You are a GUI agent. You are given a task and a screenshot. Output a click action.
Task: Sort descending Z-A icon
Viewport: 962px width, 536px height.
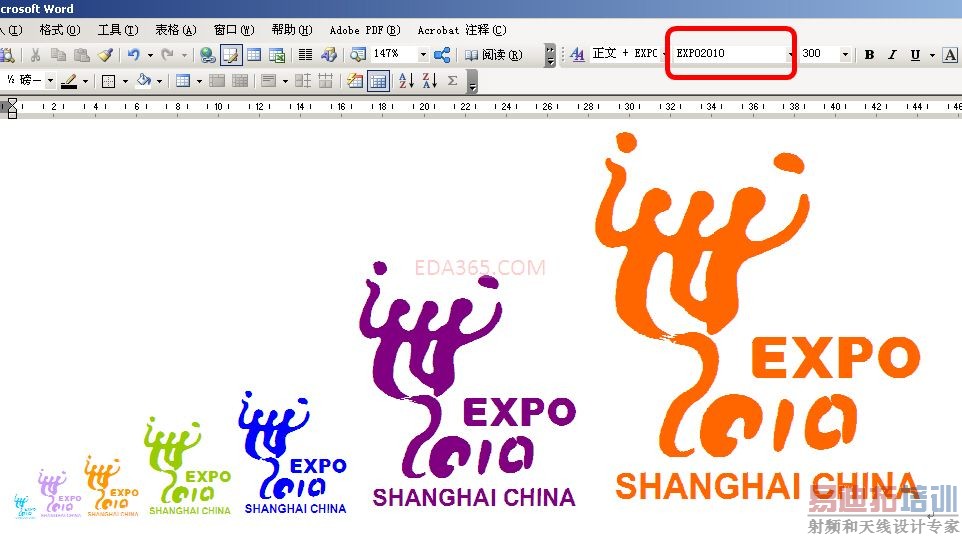[x=429, y=80]
